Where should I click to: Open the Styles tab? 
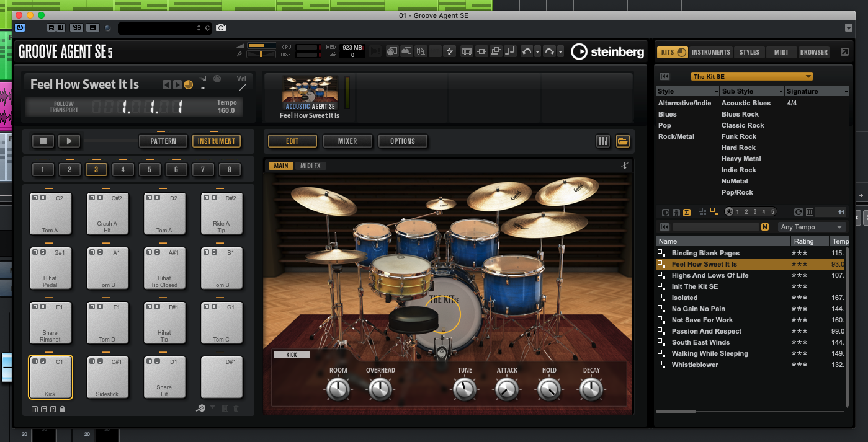point(749,52)
